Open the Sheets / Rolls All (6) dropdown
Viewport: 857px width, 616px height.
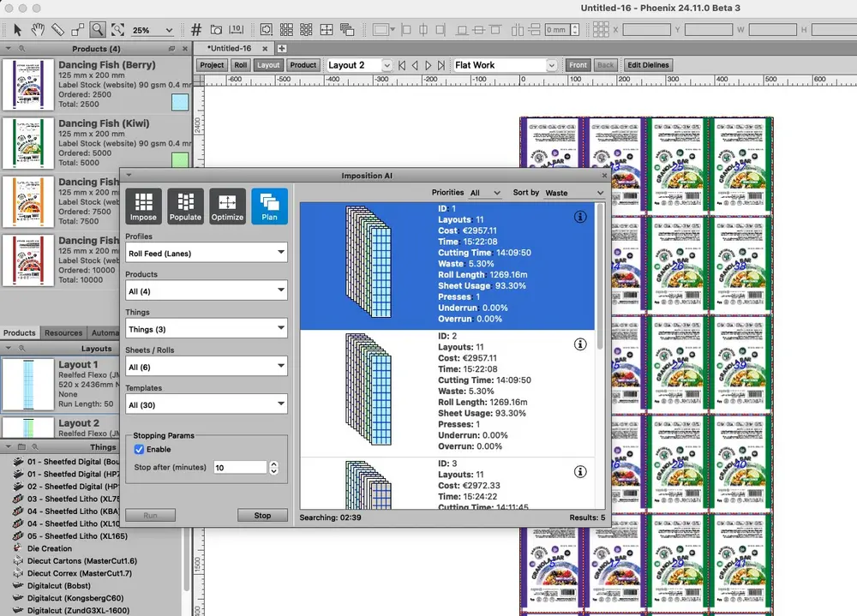tap(207, 367)
